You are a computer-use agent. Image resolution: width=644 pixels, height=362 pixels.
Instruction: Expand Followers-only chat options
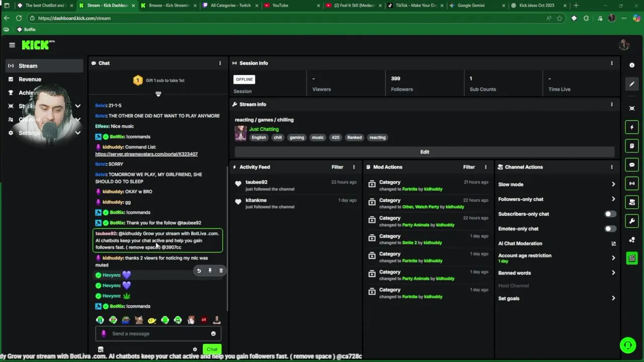pyautogui.click(x=613, y=199)
